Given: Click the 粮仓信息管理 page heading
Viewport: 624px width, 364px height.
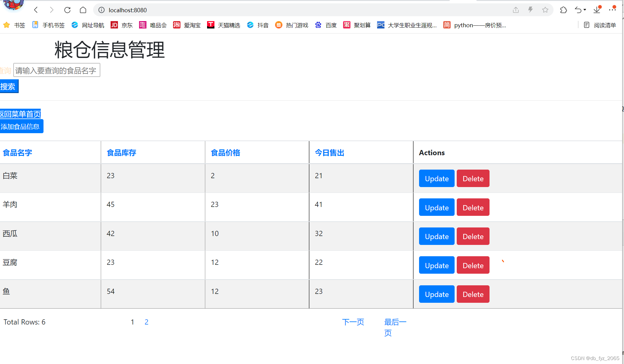Looking at the screenshot, I should [x=110, y=50].
